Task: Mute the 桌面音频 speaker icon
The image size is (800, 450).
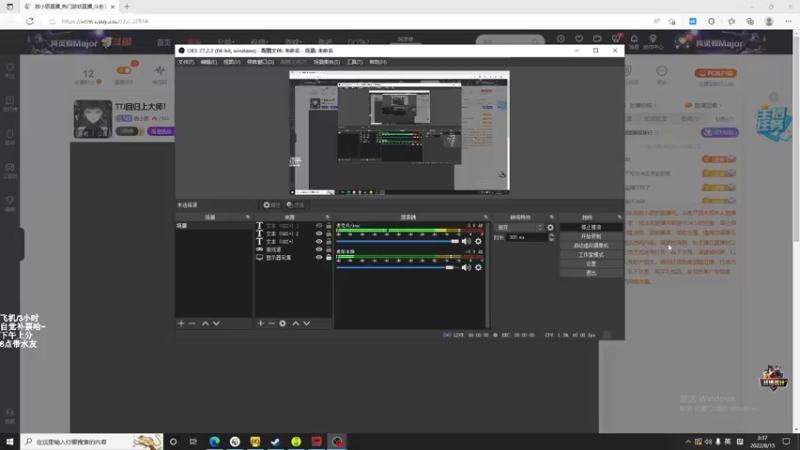Action: (x=466, y=267)
